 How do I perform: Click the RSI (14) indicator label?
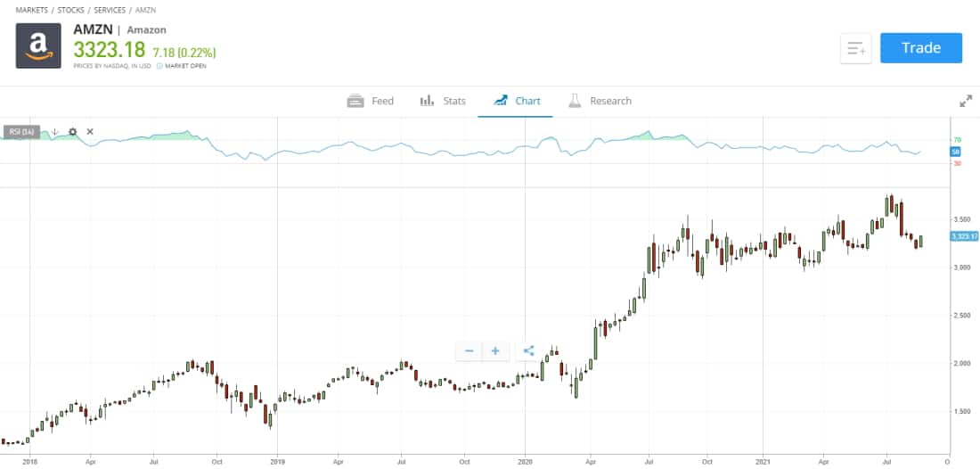pos(22,132)
